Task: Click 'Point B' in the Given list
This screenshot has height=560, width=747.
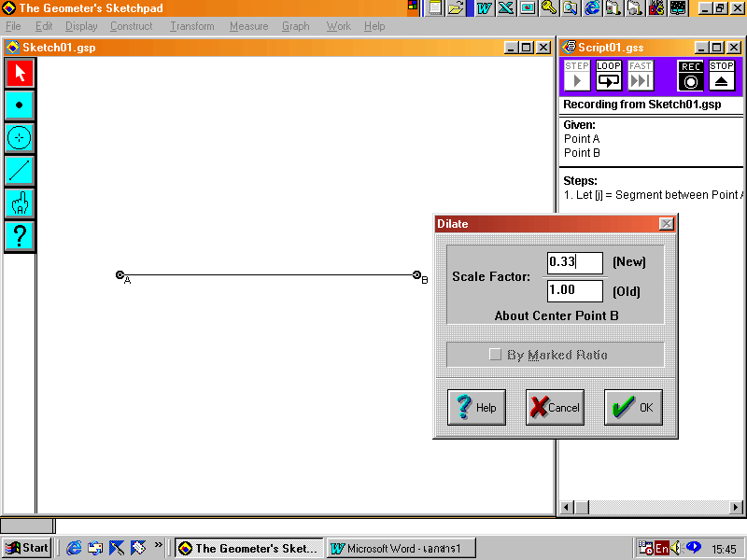Action: 582,152
